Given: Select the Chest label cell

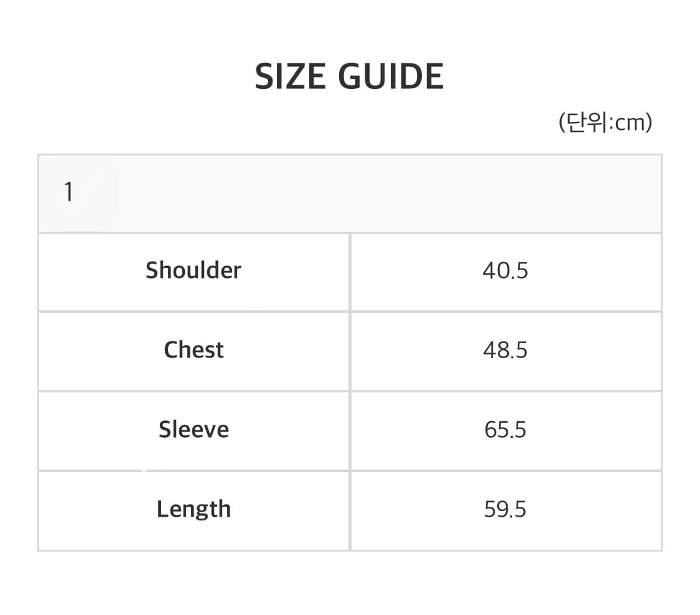Looking at the screenshot, I should pyautogui.click(x=194, y=350).
